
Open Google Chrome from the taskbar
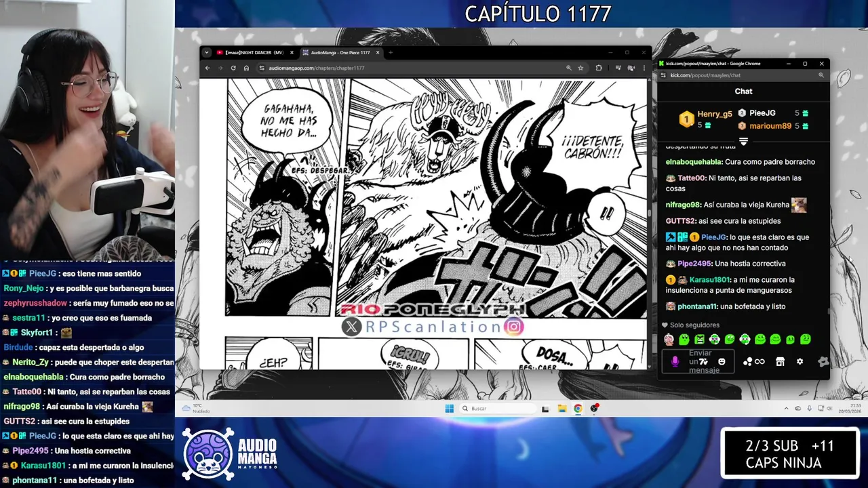click(578, 409)
